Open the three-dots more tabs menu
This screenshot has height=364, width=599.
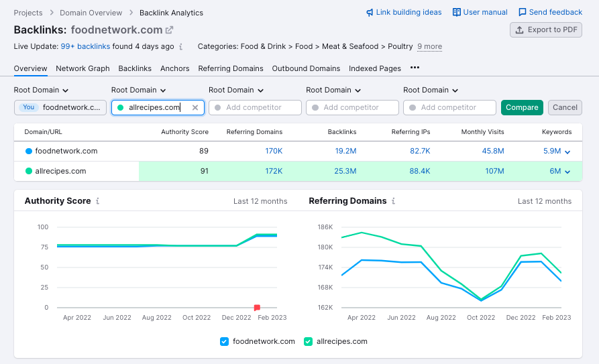[415, 68]
